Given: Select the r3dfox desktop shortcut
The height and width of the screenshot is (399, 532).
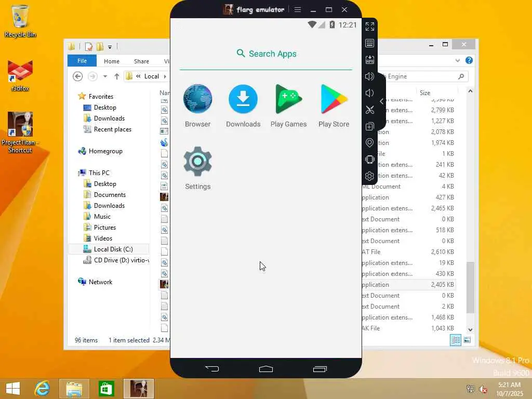Looking at the screenshot, I should click(x=20, y=76).
